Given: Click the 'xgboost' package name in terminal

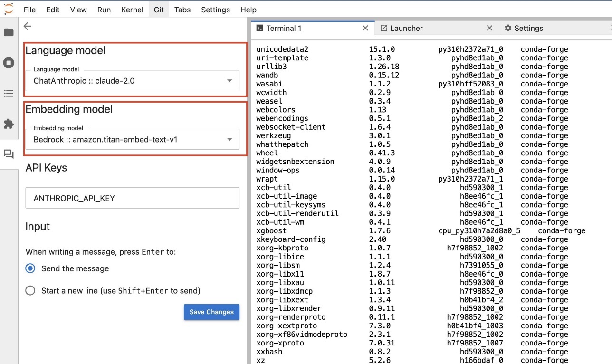Looking at the screenshot, I should pos(272,230).
